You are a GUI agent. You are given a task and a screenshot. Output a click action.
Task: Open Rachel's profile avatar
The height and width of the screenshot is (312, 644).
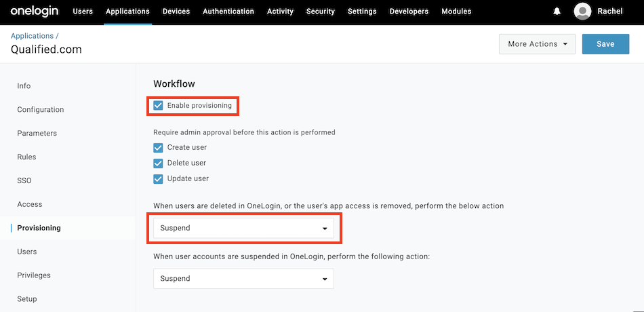coord(582,12)
